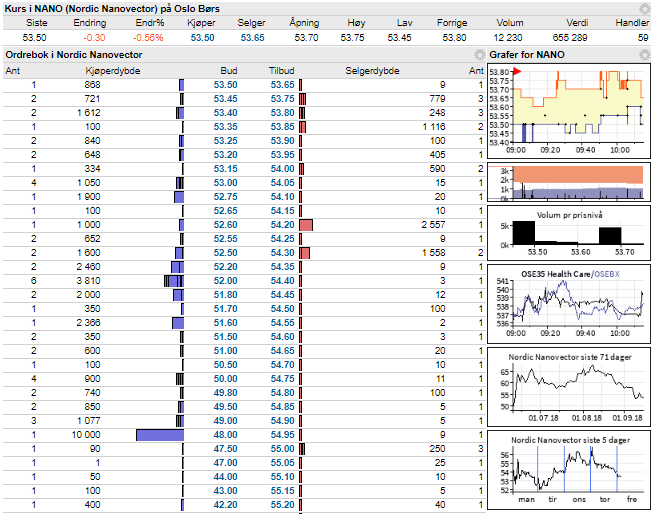Image resolution: width=654 pixels, height=514 pixels.
Task: Select the offer price 55.20
Action: pyautogui.click(x=282, y=505)
